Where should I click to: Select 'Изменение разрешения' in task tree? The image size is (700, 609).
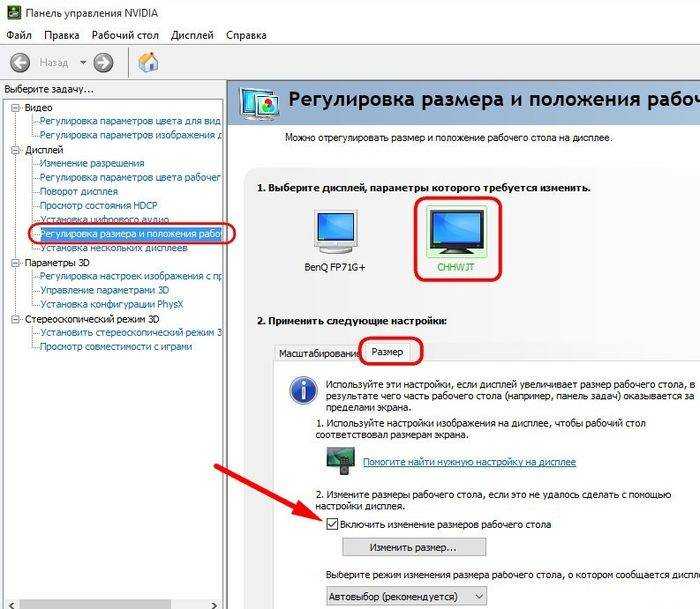tap(92, 163)
